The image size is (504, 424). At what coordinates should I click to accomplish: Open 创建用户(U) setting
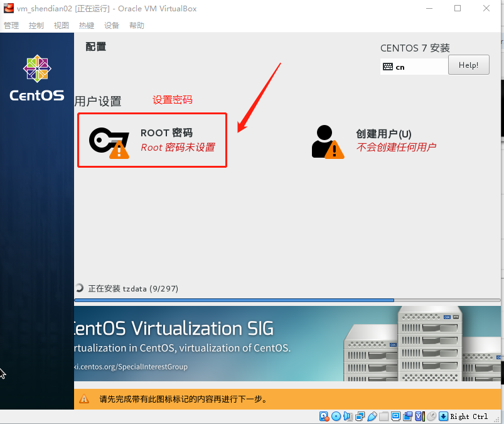point(375,141)
